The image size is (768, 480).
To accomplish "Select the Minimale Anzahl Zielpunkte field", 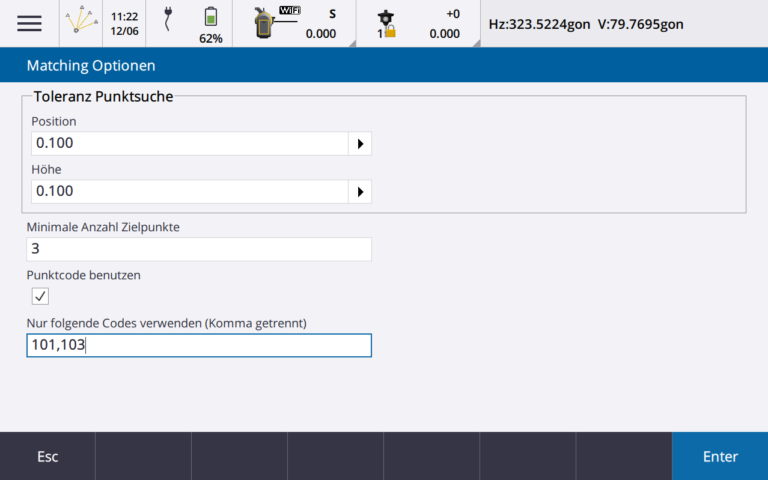I will point(199,249).
